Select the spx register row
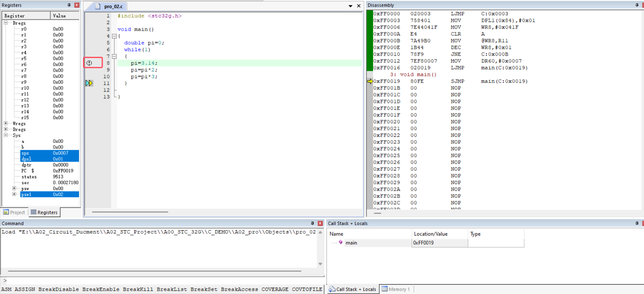The image size is (644, 294). (x=49, y=153)
